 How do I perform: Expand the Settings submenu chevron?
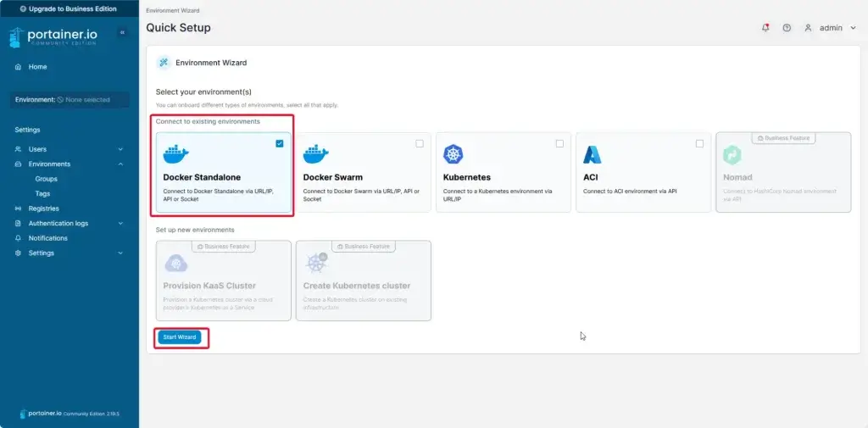click(120, 253)
